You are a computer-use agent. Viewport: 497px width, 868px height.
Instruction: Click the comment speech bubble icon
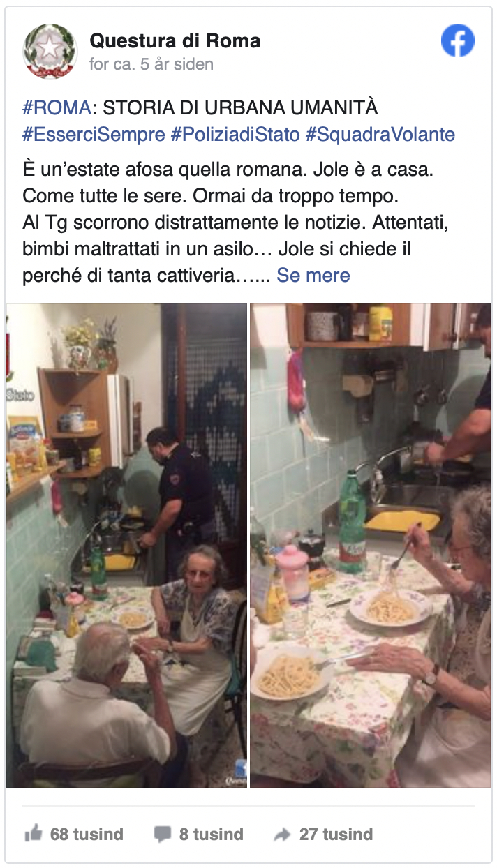(162, 834)
